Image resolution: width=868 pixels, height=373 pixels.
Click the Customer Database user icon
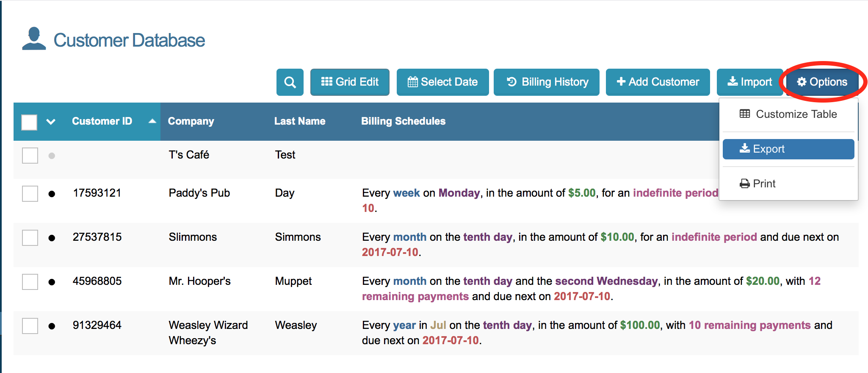(x=34, y=39)
